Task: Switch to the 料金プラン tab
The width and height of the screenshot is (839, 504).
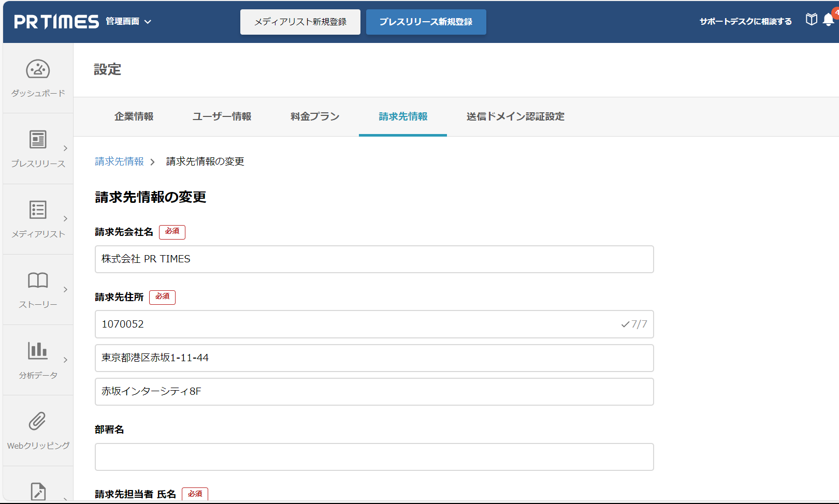Action: [x=315, y=117]
